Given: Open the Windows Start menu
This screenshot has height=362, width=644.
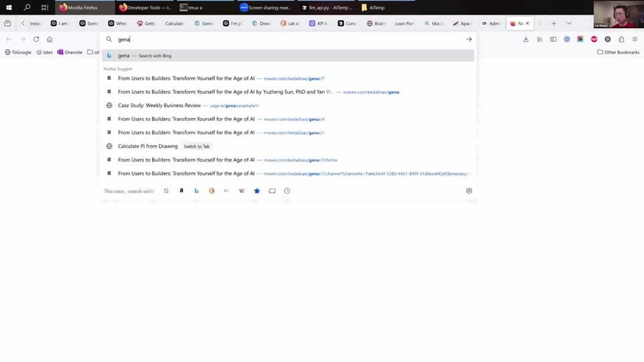Looking at the screenshot, I should click(9, 7).
